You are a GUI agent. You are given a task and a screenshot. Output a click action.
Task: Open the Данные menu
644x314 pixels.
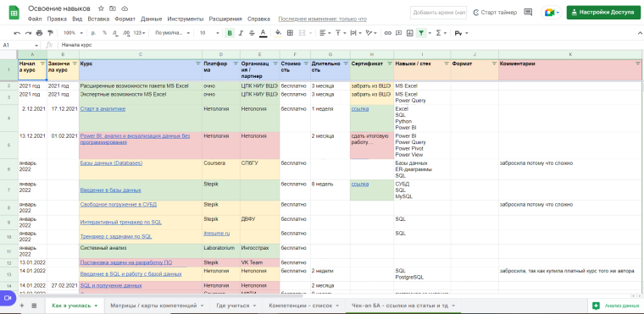[x=151, y=19]
